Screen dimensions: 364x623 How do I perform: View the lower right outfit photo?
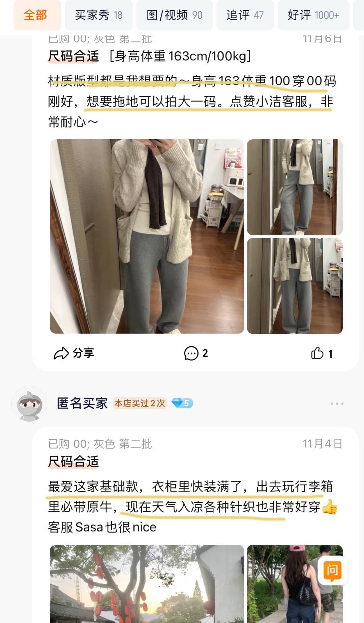coord(295,286)
